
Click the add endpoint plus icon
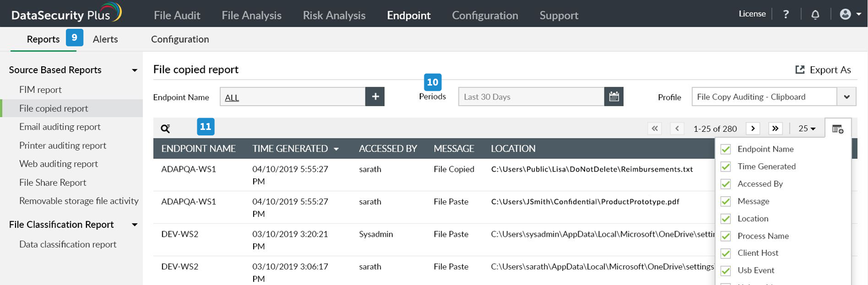[x=375, y=97]
